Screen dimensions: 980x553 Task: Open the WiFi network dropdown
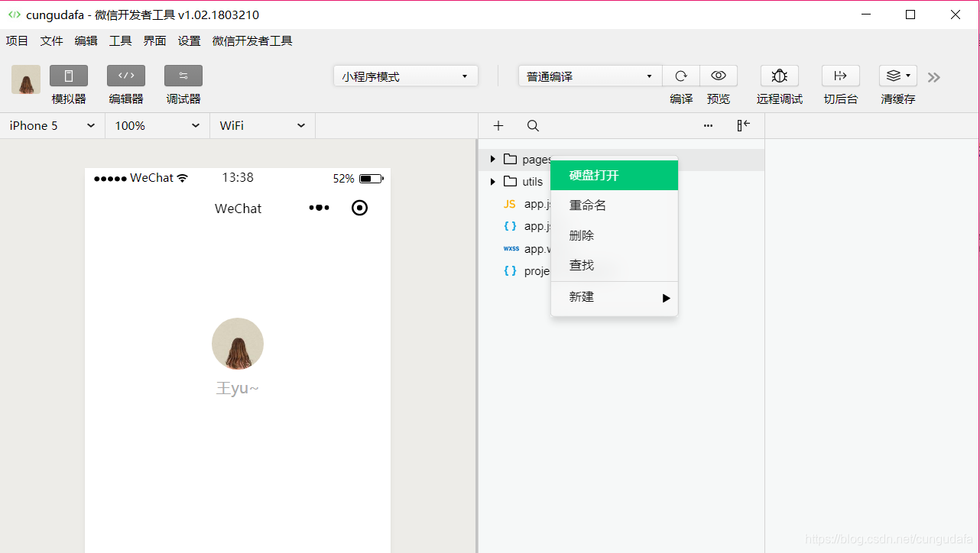coord(262,125)
